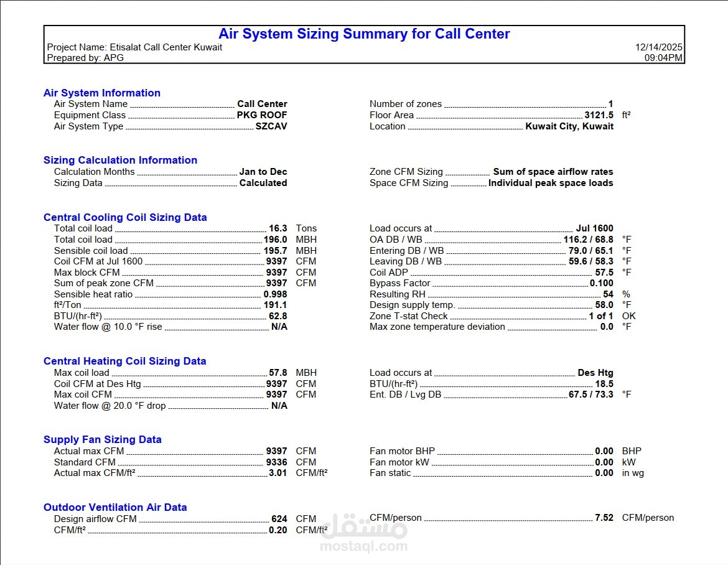Click 'Water flow @ 10.0 °F rise' label
Image resolution: width=728 pixels, height=565 pixels.
(108, 327)
